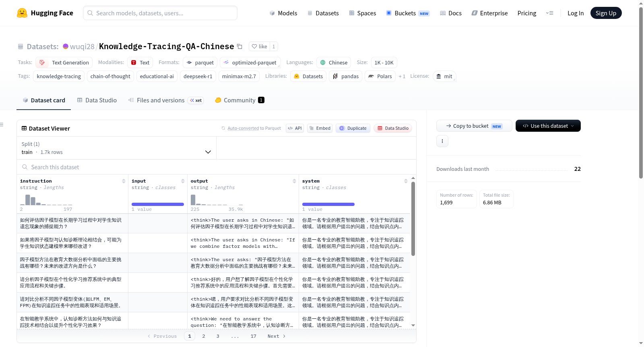The width and height of the screenshot is (644, 347).
Task: Follow the Auto-converted link
Action: click(x=243, y=128)
